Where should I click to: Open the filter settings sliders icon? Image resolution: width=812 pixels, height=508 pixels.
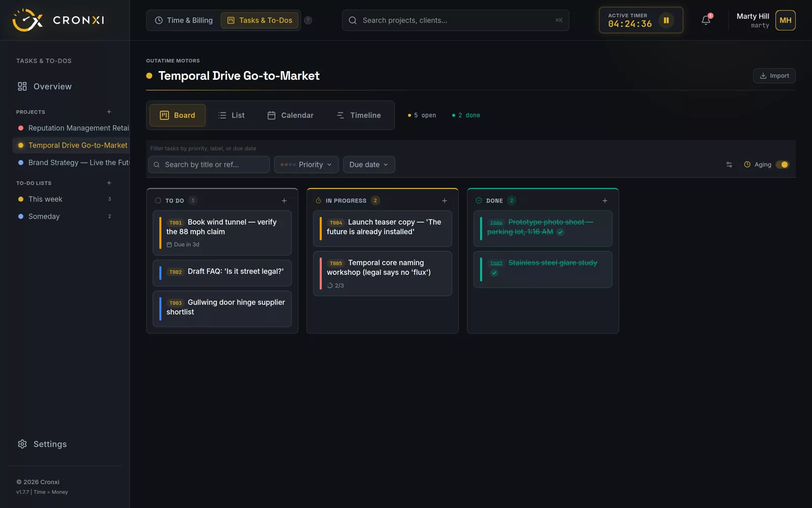(729, 165)
